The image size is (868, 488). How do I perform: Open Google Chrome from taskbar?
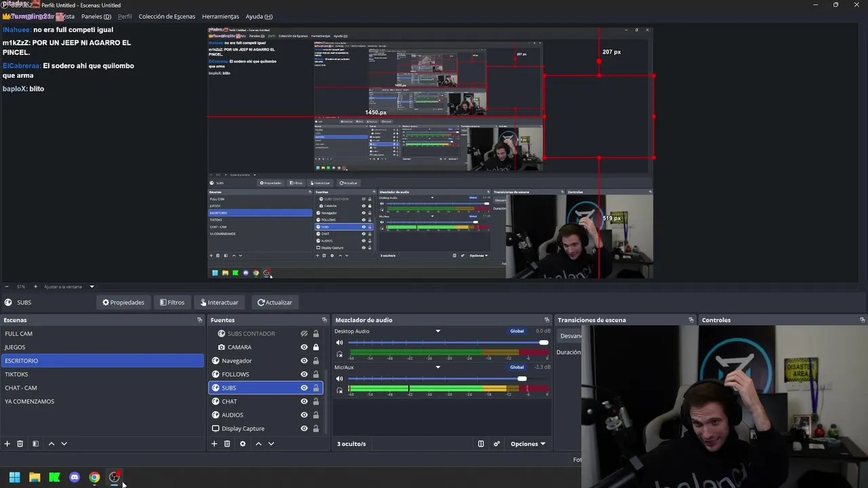(94, 477)
